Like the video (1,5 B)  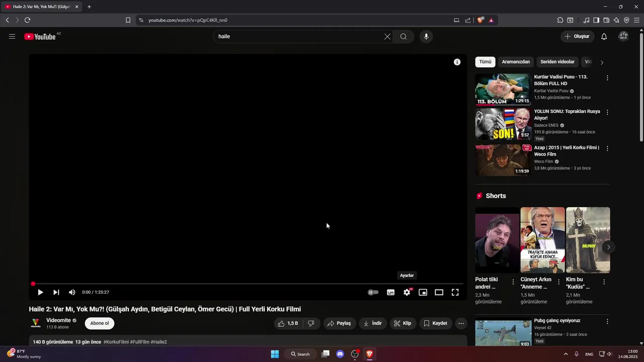(x=288, y=323)
